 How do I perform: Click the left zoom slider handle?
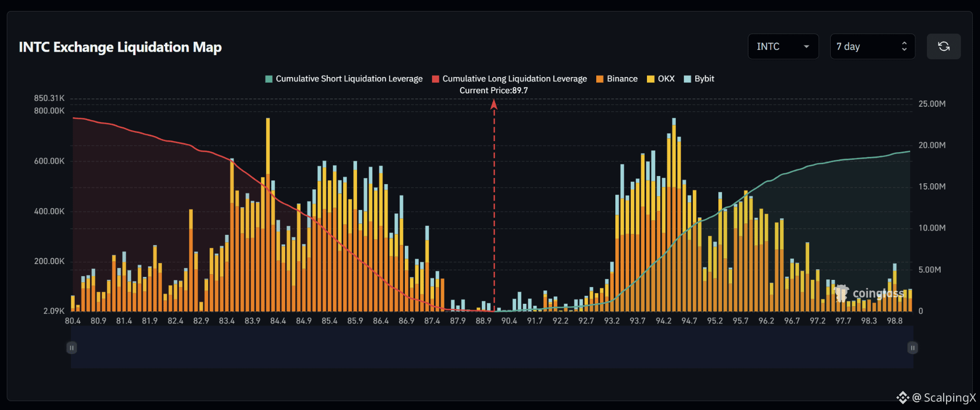71,348
